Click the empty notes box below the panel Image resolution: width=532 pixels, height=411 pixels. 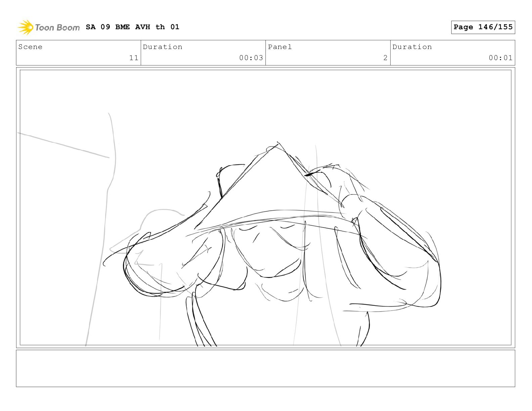(x=266, y=368)
